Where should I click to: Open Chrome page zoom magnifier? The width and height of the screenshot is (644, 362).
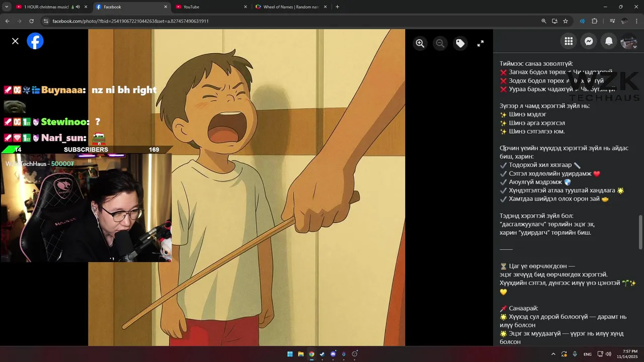click(x=544, y=21)
